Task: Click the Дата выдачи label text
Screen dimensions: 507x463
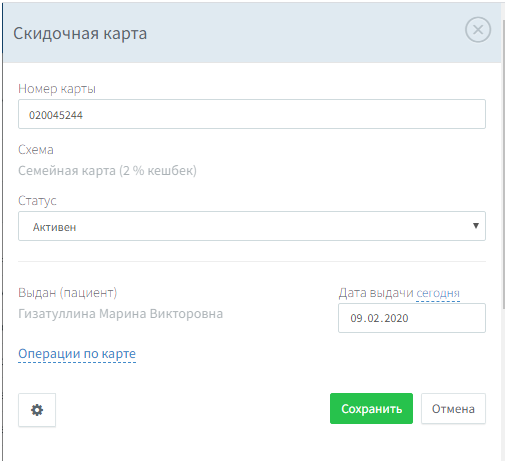Action: 376,293
